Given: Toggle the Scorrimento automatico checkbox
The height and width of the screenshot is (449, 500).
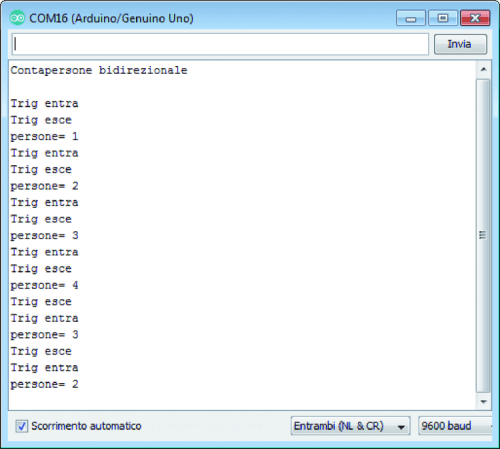Looking at the screenshot, I should 22,426.
